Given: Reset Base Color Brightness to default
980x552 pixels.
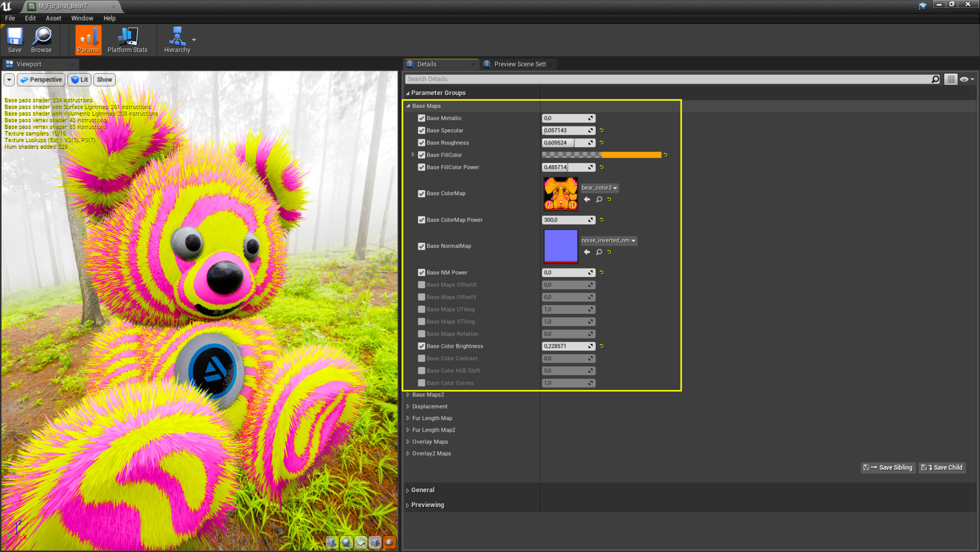Looking at the screenshot, I should [x=602, y=346].
